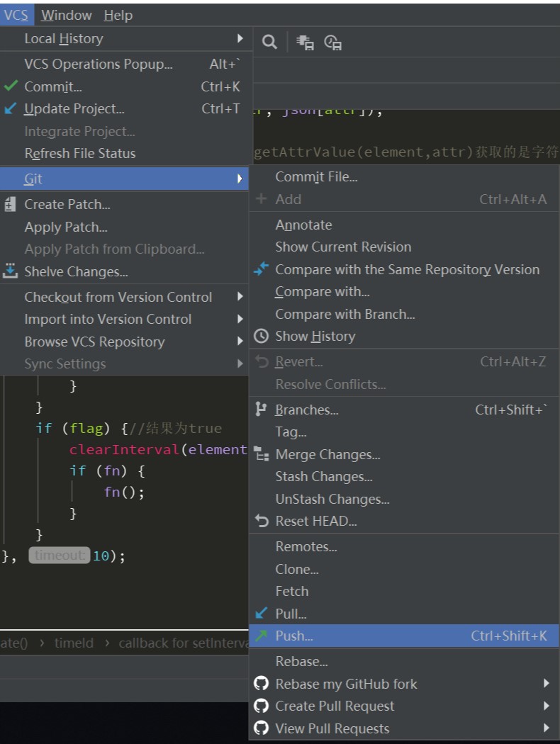This screenshot has height=744, width=560.
Task: Select Apply Patch from Clipboard entry
Action: click(x=124, y=249)
